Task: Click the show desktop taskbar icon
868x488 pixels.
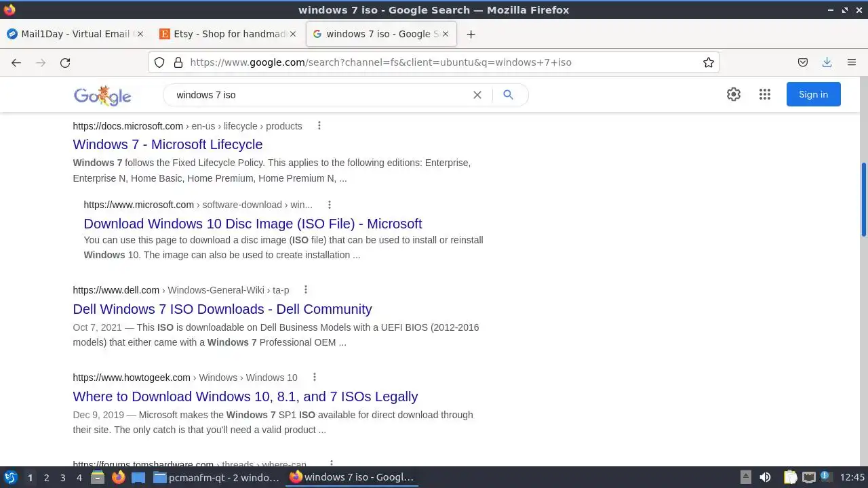Action: click(x=138, y=477)
